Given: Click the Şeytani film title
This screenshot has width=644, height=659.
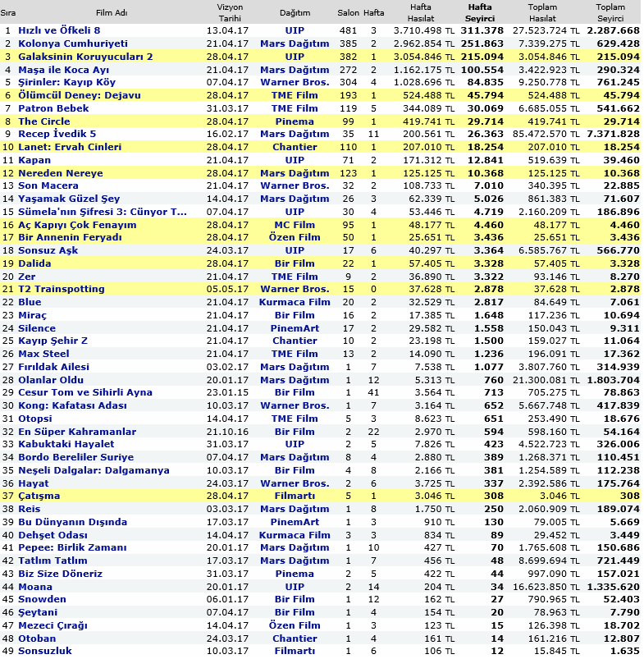Looking at the screenshot, I should (x=38, y=612).
